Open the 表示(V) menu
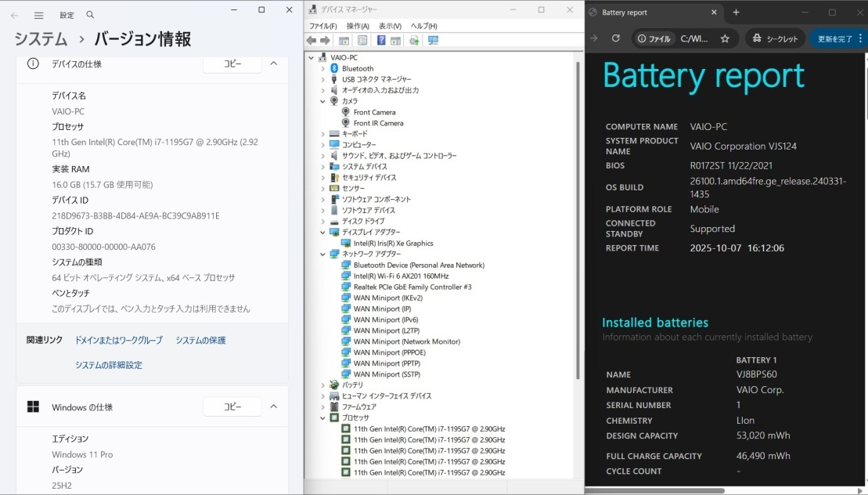Viewport: 868px width, 495px height. 390,26
